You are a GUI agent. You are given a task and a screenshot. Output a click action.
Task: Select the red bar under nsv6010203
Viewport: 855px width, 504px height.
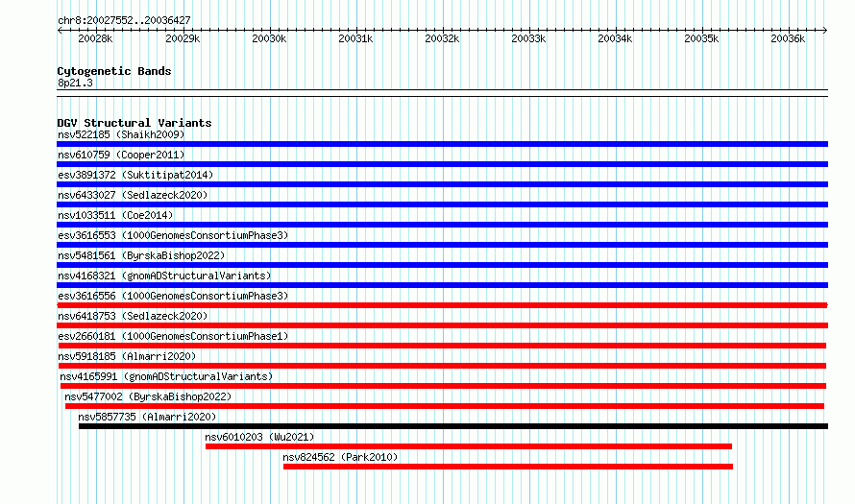(x=469, y=446)
